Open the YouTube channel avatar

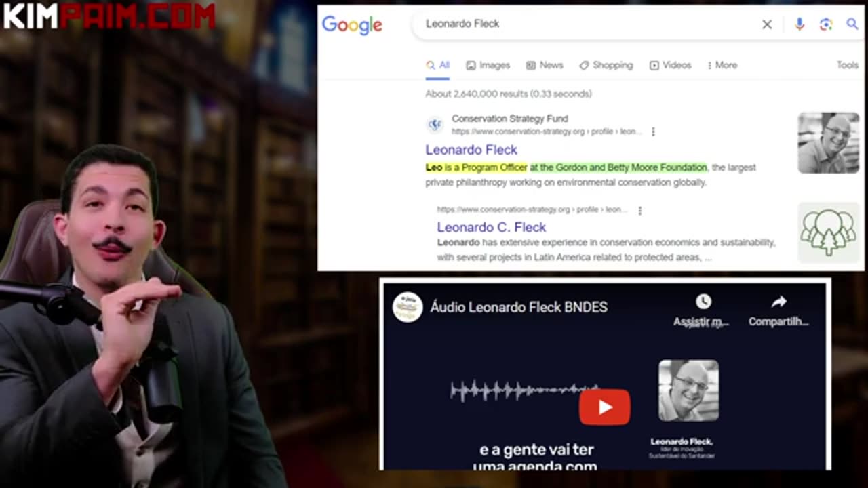tap(408, 307)
